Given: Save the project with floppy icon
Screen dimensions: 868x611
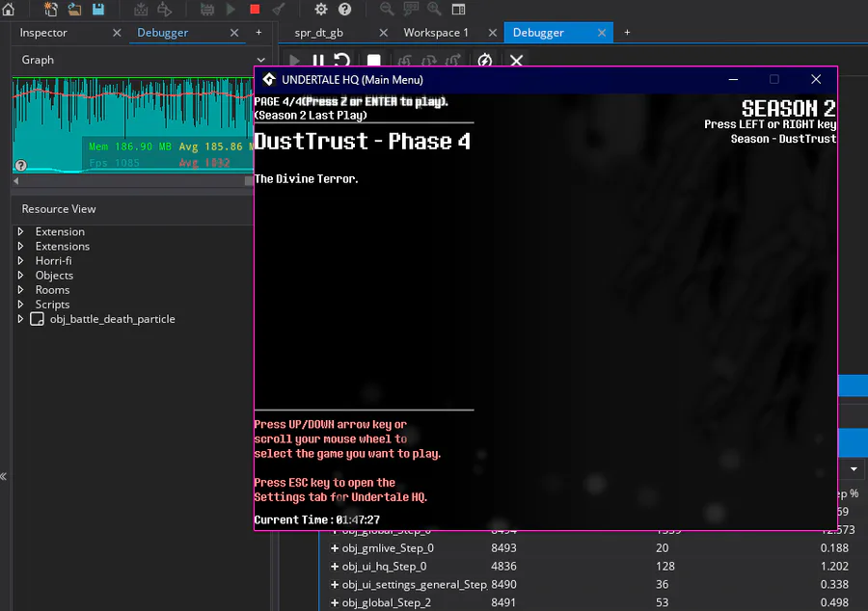Looking at the screenshot, I should point(98,9).
